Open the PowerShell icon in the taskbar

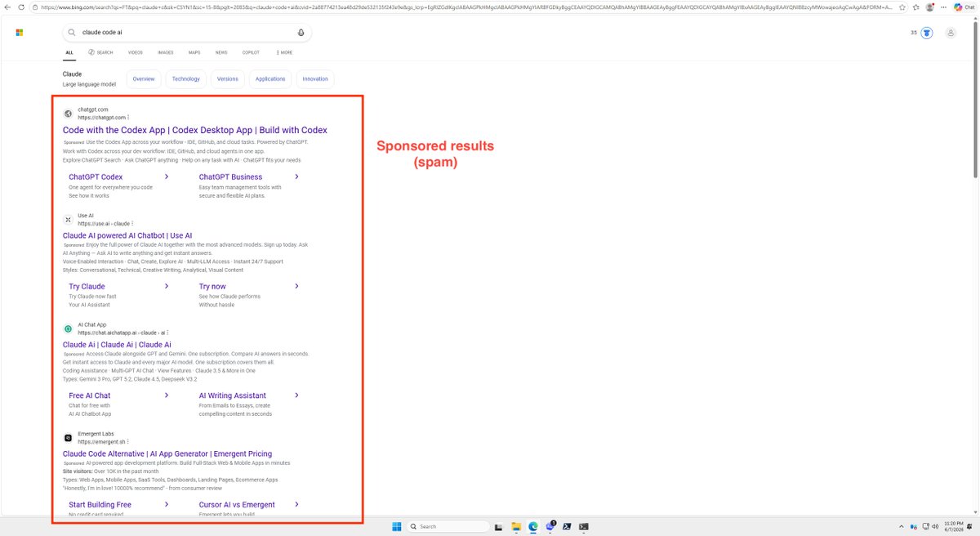pyautogui.click(x=567, y=526)
